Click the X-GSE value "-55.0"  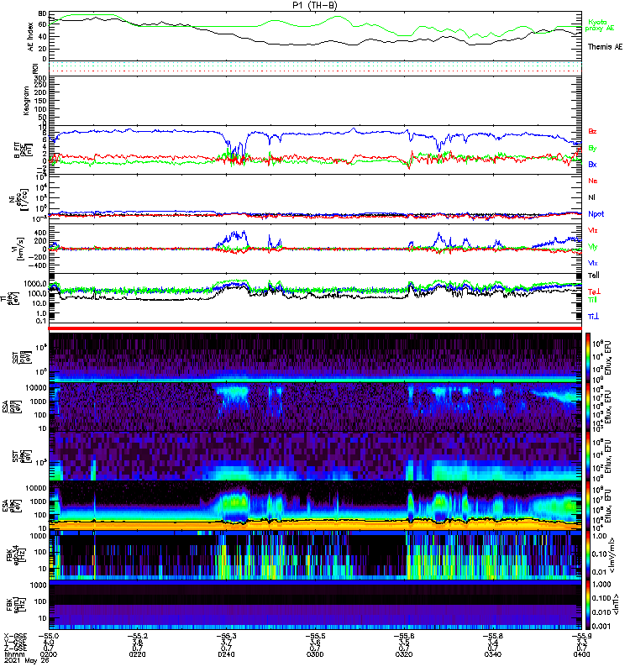[x=49, y=636]
